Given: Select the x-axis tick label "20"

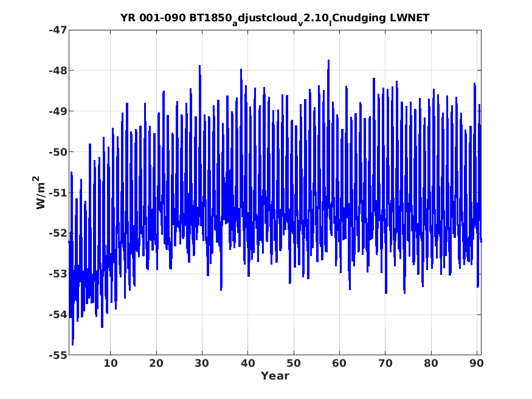Looking at the screenshot, I should [x=156, y=363].
